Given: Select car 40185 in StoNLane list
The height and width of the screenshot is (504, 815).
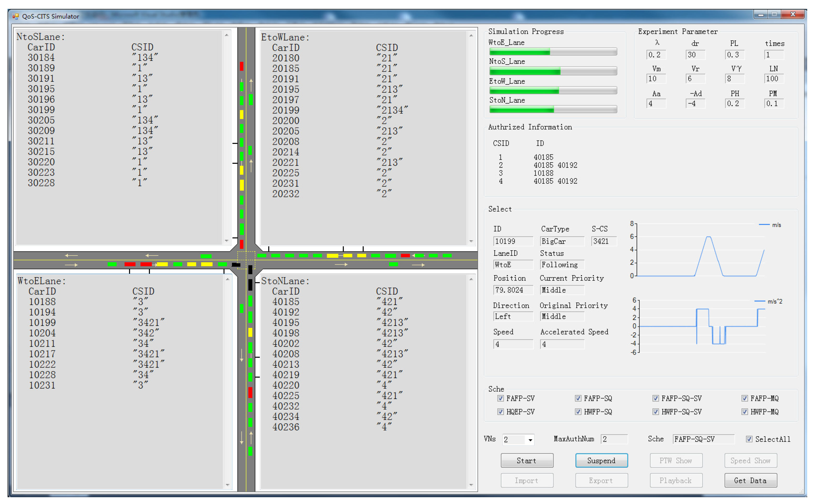Looking at the screenshot, I should point(286,302).
